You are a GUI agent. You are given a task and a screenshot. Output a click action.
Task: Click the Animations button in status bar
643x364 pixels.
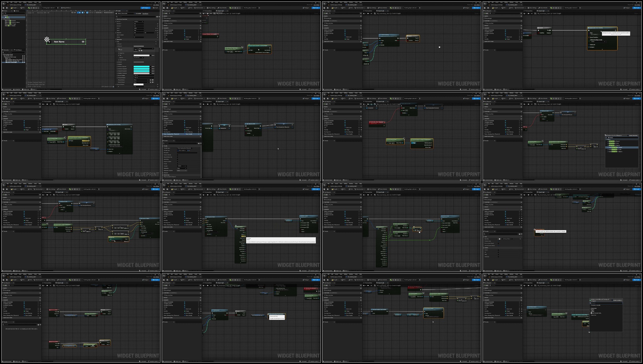tap(17, 89)
